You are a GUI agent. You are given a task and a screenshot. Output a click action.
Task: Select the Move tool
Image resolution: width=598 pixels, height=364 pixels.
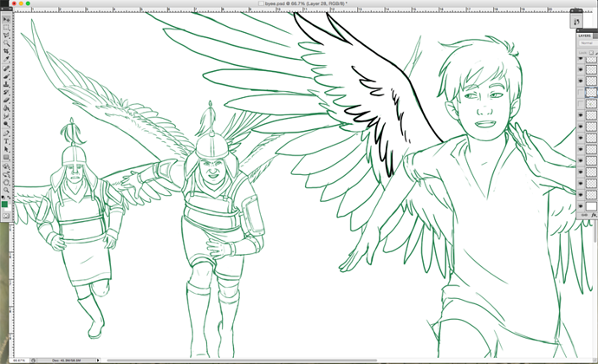(6, 18)
